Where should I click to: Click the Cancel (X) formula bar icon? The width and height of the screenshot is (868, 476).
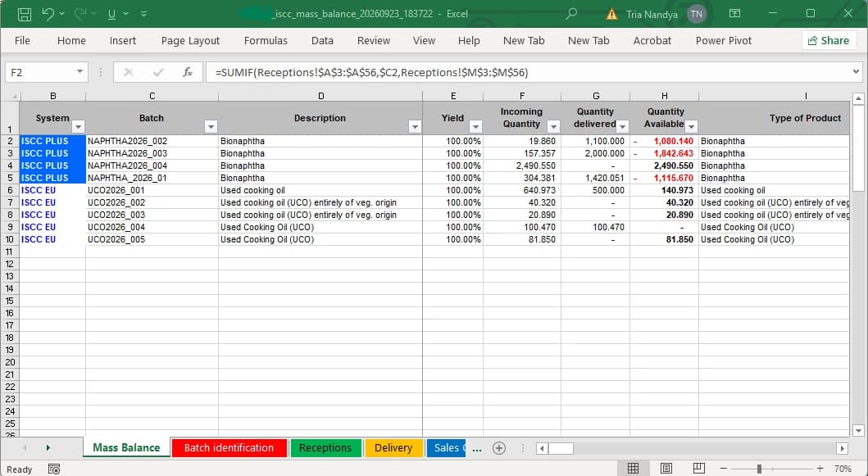[129, 72]
